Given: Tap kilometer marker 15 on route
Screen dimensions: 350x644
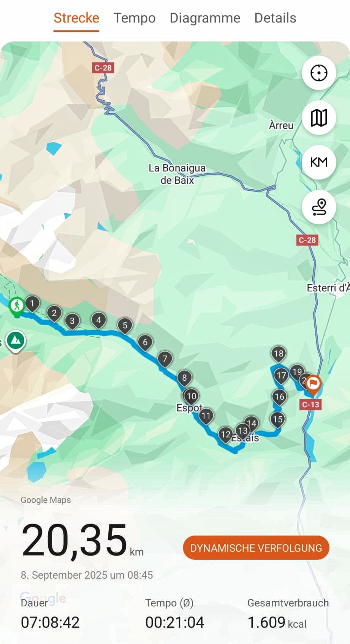Looking at the screenshot, I should [278, 420].
